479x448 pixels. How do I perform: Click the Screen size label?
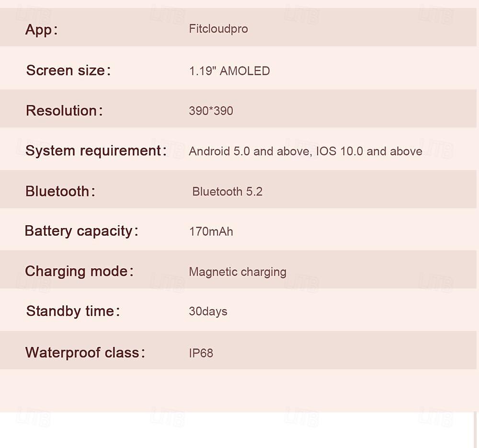[68, 70]
